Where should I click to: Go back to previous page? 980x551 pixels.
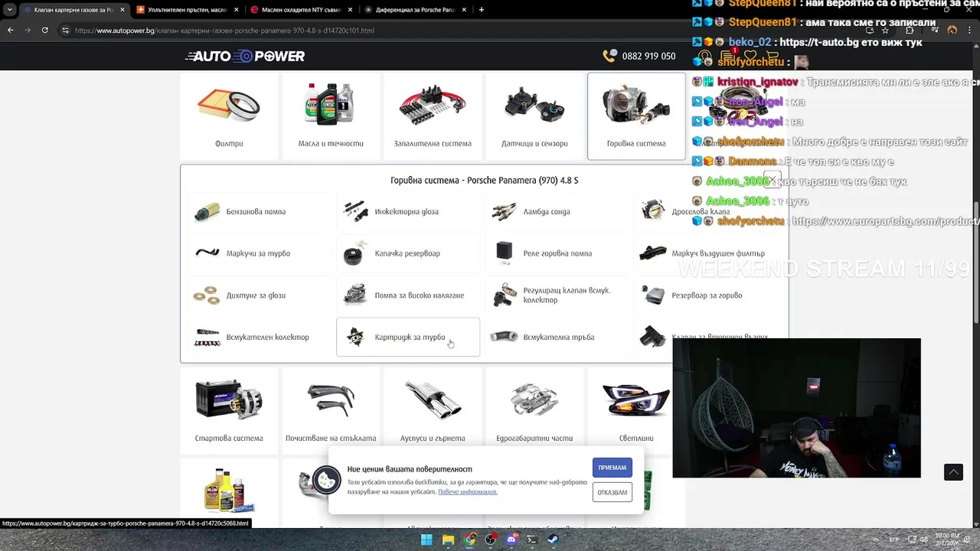[10, 30]
